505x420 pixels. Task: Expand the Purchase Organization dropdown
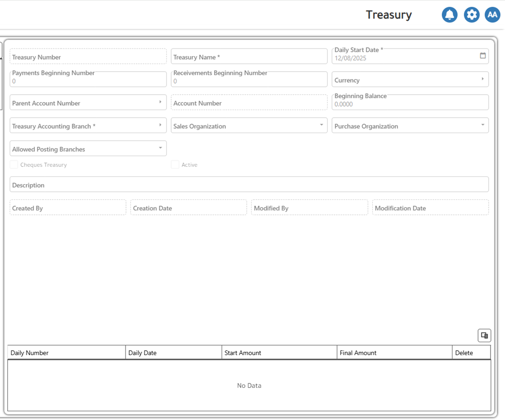point(482,125)
